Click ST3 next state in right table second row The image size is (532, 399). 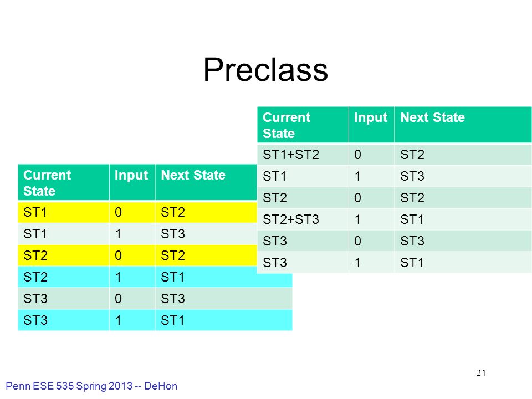pyautogui.click(x=463, y=176)
